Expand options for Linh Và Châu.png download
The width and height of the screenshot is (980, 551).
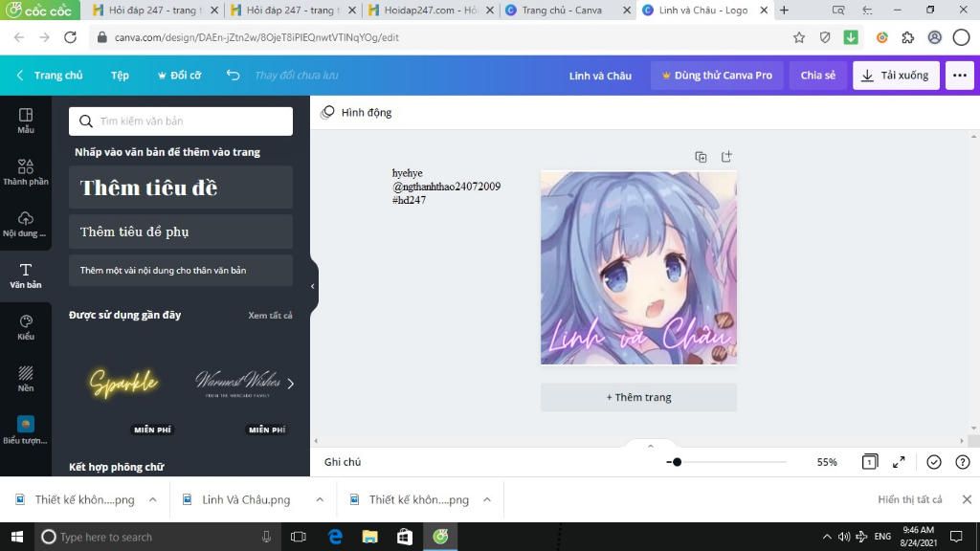[x=320, y=499]
